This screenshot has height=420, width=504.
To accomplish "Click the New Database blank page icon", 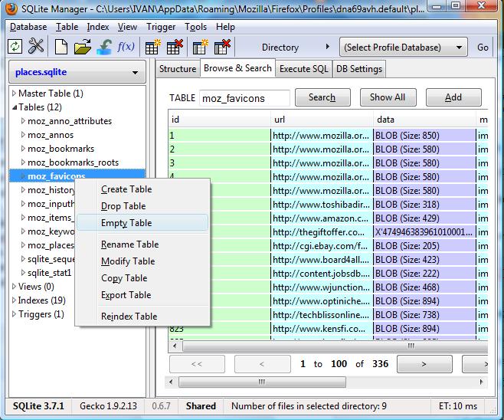I will tap(61, 47).
